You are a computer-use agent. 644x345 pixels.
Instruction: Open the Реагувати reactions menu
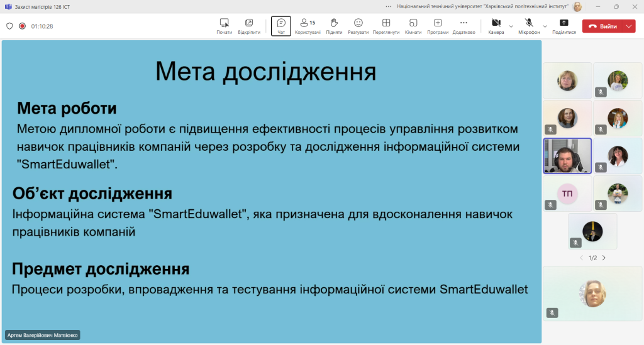pos(358,26)
